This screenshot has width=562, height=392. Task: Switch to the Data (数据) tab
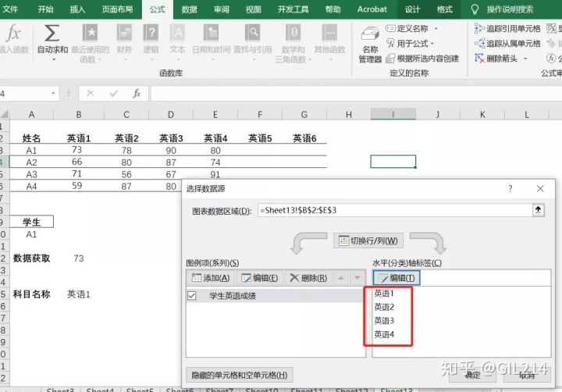[189, 9]
